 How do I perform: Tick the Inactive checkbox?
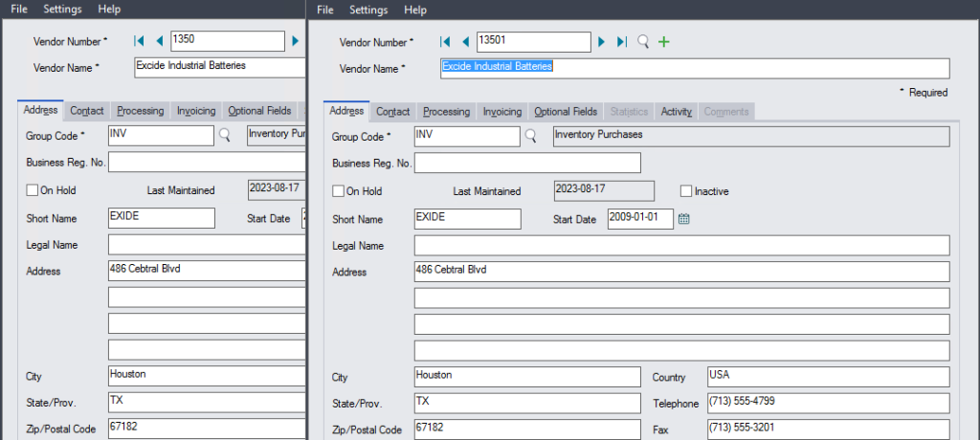(x=686, y=191)
